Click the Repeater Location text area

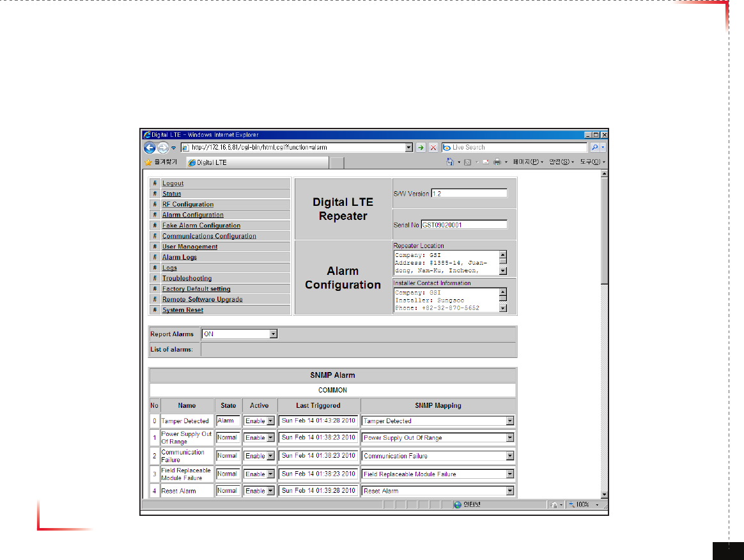click(446, 263)
